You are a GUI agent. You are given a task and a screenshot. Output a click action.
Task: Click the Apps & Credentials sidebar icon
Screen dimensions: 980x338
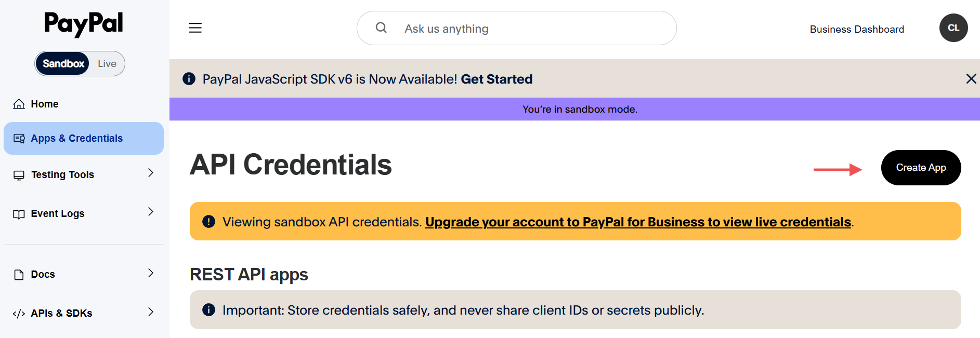point(19,139)
